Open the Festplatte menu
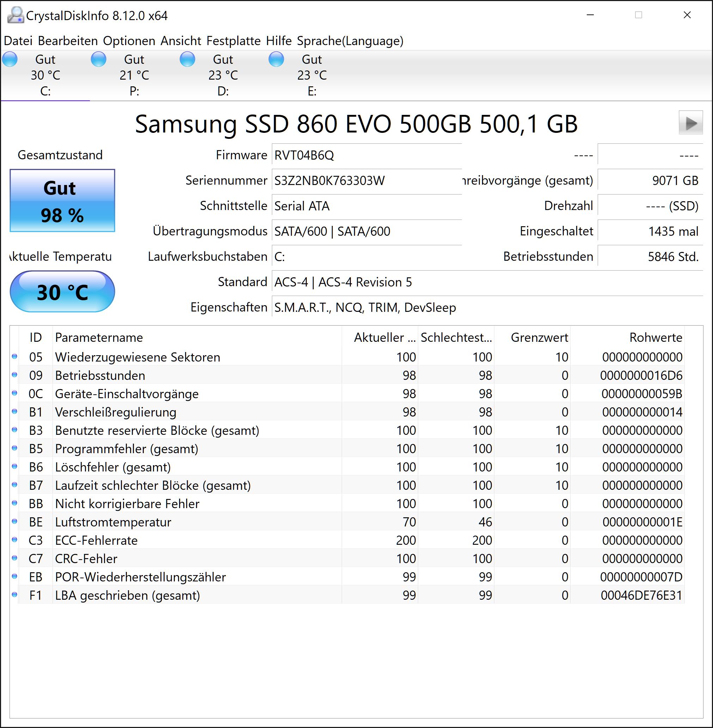 [233, 41]
